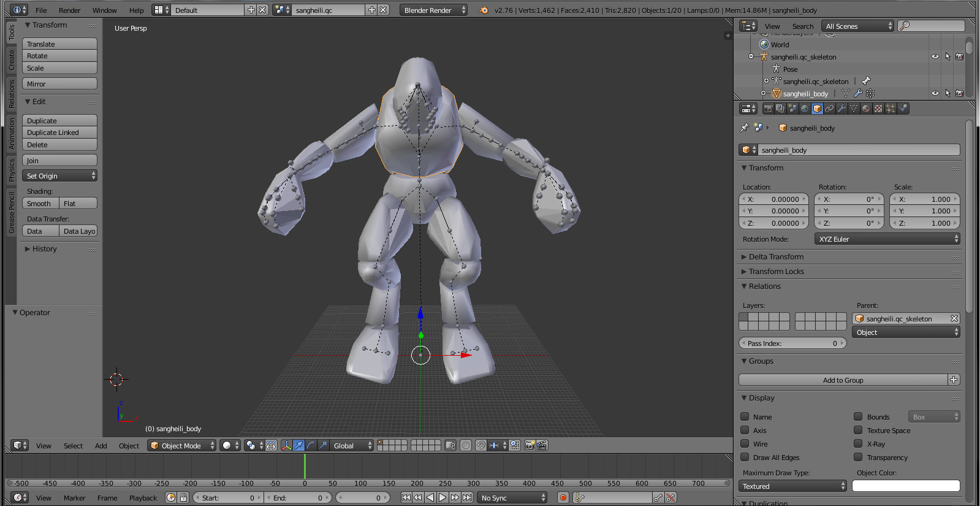Click the record auto-keyframe button
This screenshot has height=506, width=980.
(563, 497)
